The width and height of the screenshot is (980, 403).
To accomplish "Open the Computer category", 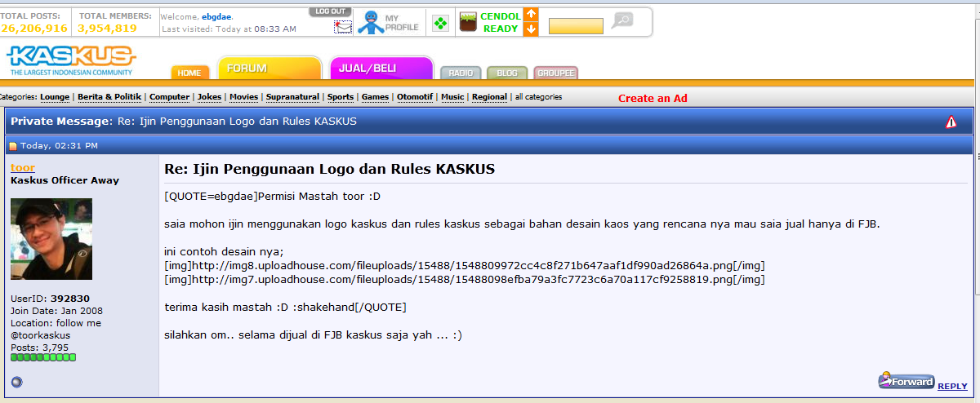I will [x=169, y=97].
